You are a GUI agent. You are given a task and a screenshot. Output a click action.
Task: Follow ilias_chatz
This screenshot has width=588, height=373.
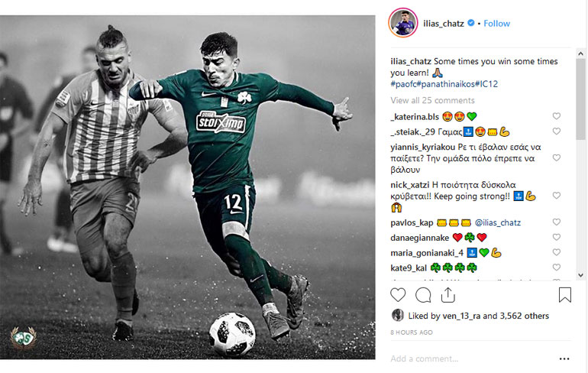496,23
